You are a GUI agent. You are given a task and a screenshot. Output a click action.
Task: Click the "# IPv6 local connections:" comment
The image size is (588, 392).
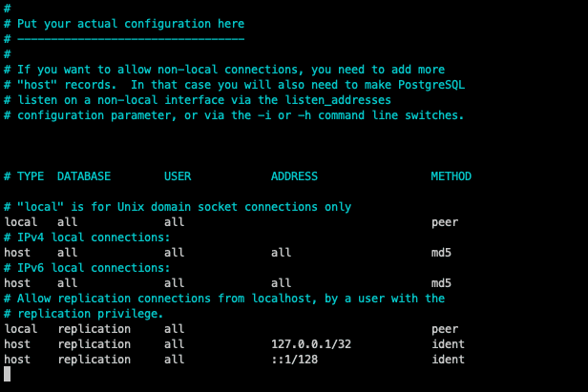coord(87,268)
